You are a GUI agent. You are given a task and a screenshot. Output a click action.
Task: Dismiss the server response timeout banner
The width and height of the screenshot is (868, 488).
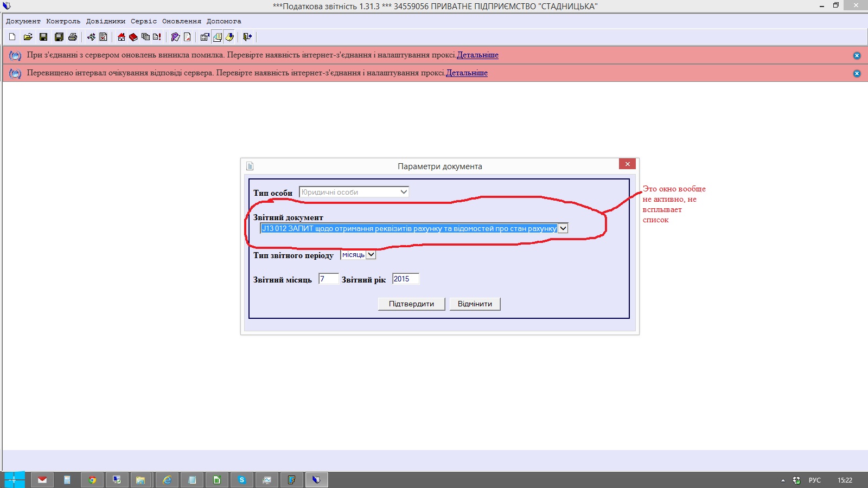point(857,73)
